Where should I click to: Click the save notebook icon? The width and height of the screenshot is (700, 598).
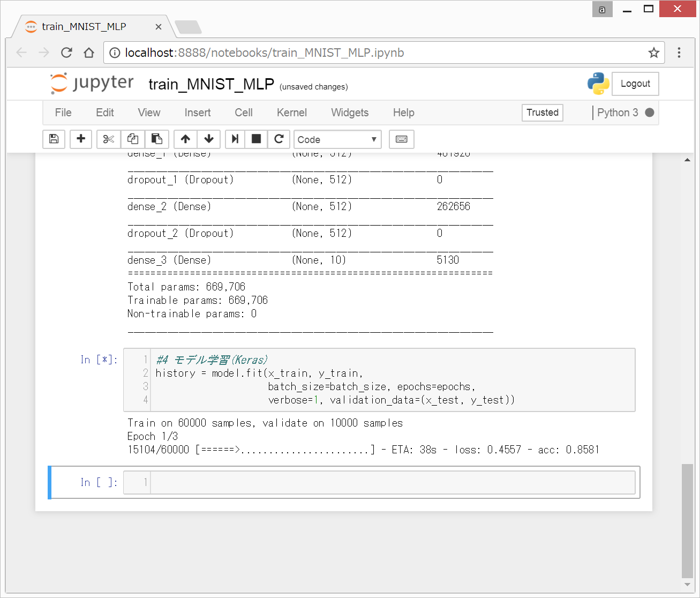point(54,139)
